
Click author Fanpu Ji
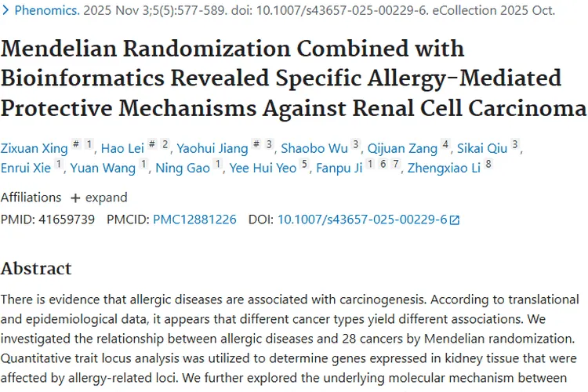pyautogui.click(x=339, y=168)
